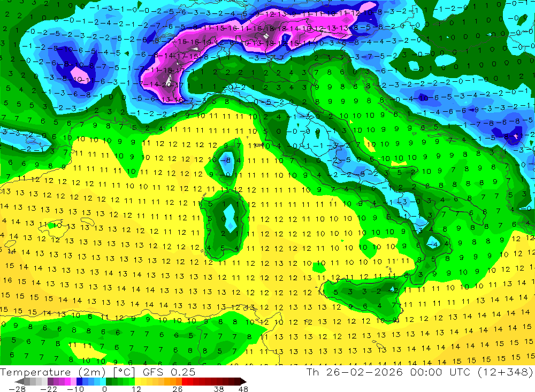Click the 'Th 26-02-2026' date text
Screen dimensions: 535x392
355,372
